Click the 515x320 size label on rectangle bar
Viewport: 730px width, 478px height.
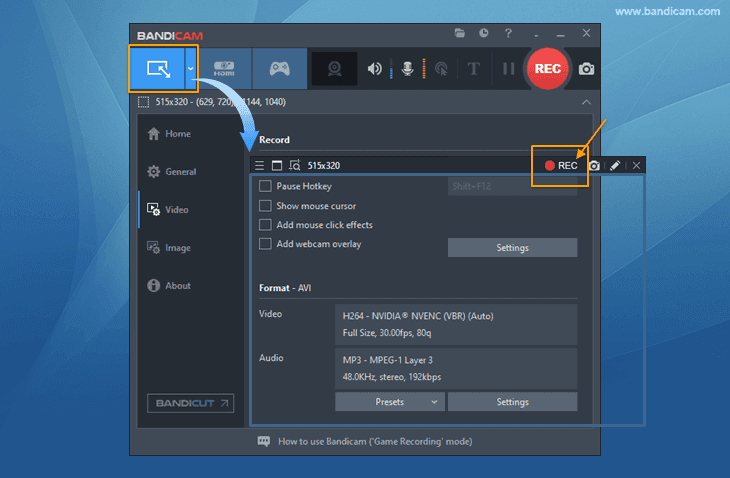pos(324,166)
